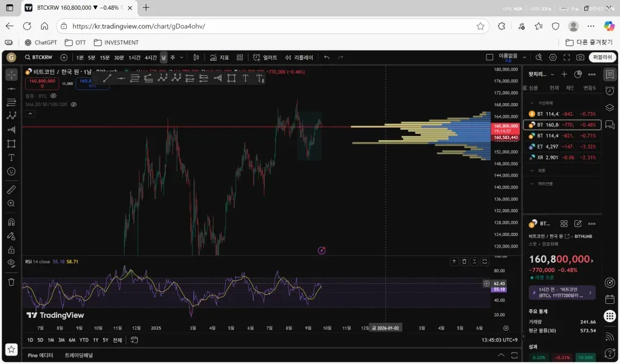Toggle stay in drawing mode
The height and width of the screenshot is (364, 620).
click(x=12, y=236)
